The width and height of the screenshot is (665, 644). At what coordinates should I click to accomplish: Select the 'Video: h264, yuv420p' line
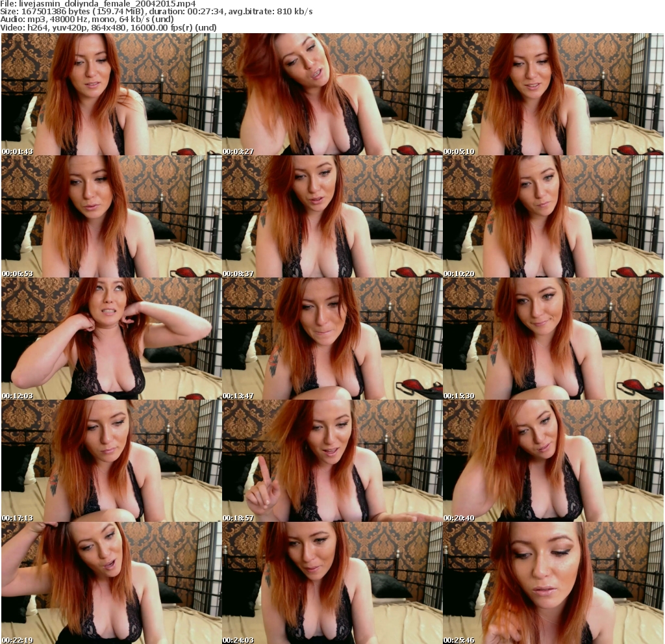[108, 27]
